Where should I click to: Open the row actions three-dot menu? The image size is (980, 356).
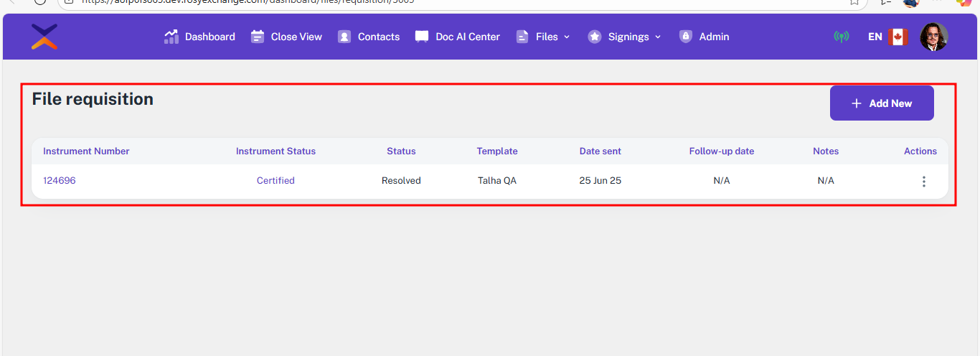pyautogui.click(x=923, y=182)
